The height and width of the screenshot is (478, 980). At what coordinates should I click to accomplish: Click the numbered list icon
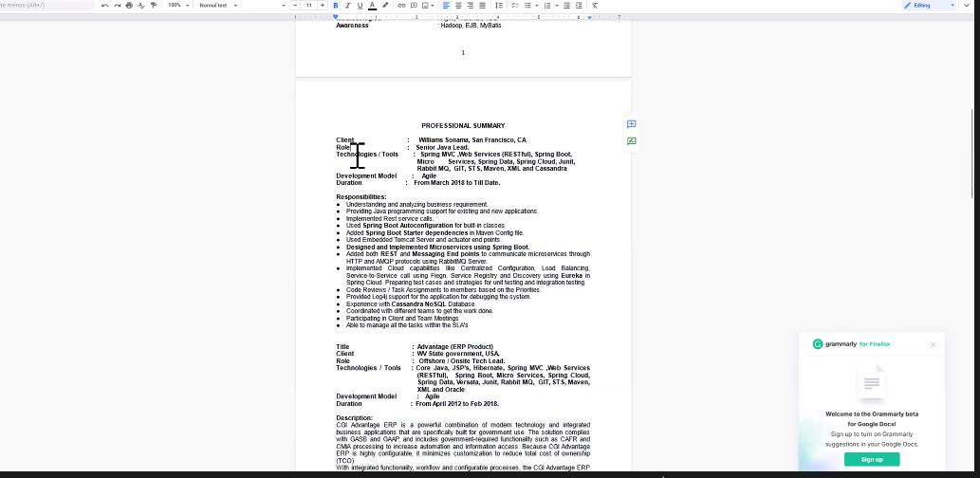tap(547, 5)
